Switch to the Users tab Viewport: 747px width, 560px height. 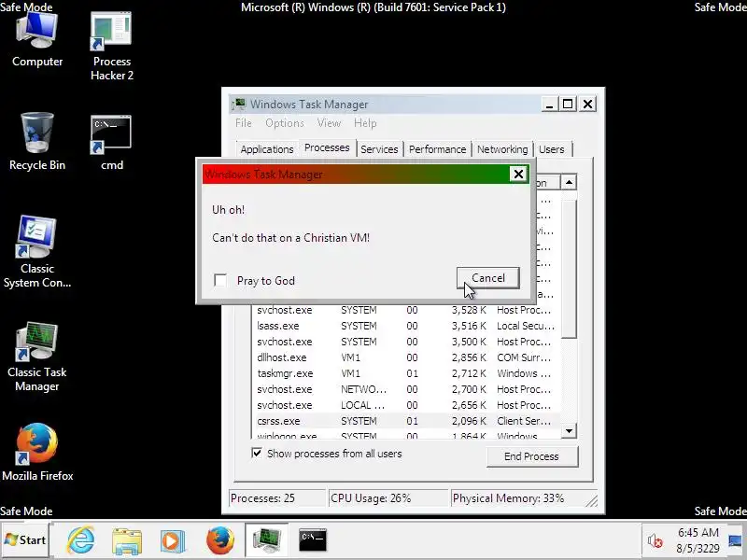point(552,149)
